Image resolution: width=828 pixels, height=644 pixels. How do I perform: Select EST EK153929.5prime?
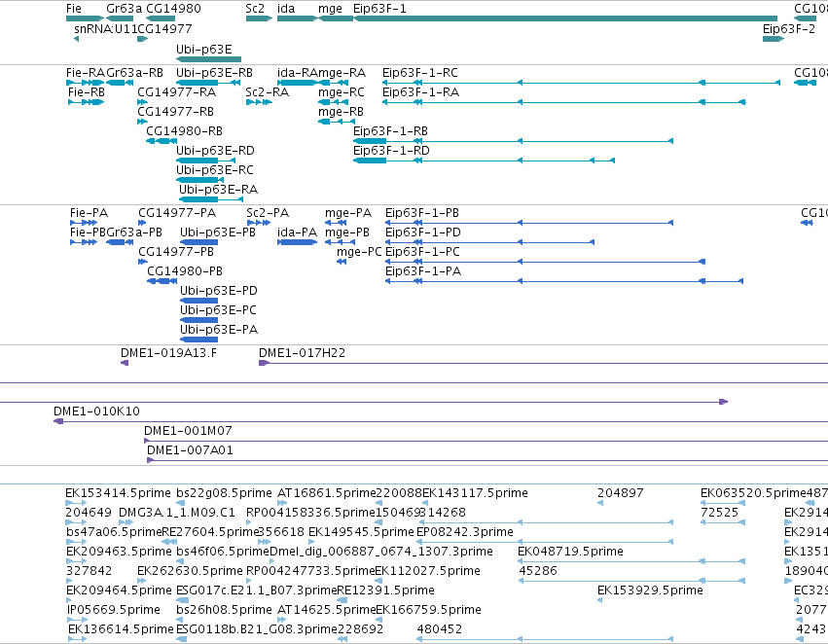[650, 590]
